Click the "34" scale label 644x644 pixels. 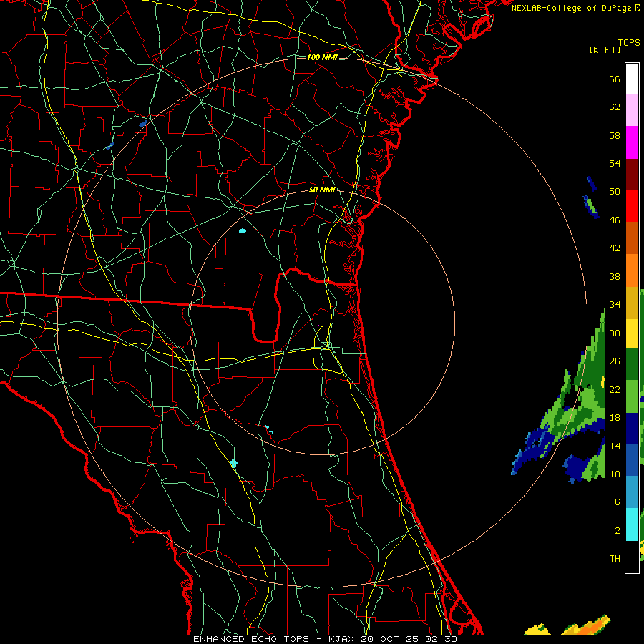pyautogui.click(x=615, y=305)
